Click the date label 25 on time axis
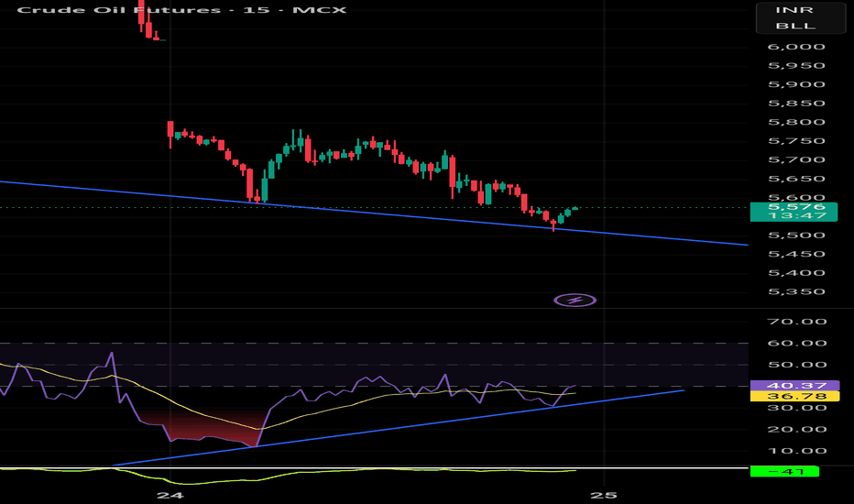This screenshot has height=504, width=854. click(x=604, y=495)
